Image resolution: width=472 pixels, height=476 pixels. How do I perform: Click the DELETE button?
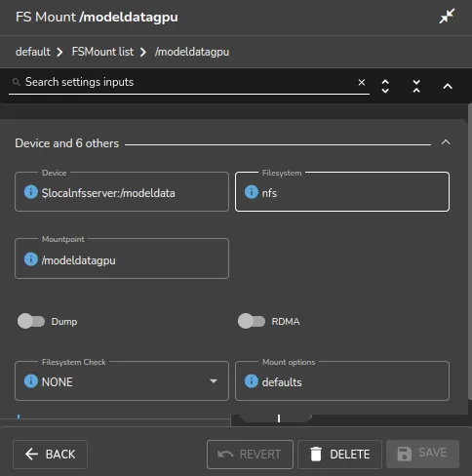[339, 455]
